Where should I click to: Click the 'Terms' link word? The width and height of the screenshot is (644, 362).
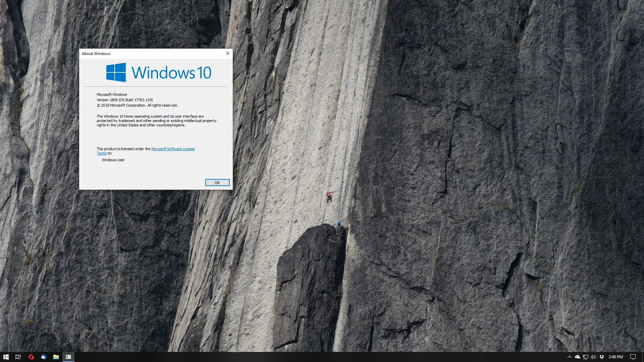pyautogui.click(x=102, y=154)
